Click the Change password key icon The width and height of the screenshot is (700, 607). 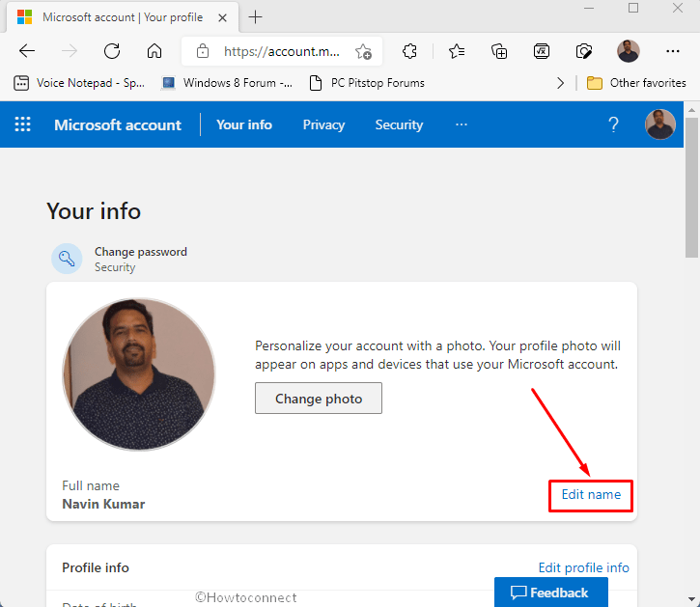[x=67, y=259]
